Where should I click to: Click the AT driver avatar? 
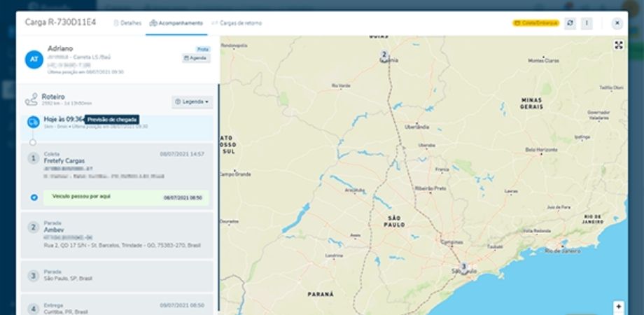tap(34, 59)
